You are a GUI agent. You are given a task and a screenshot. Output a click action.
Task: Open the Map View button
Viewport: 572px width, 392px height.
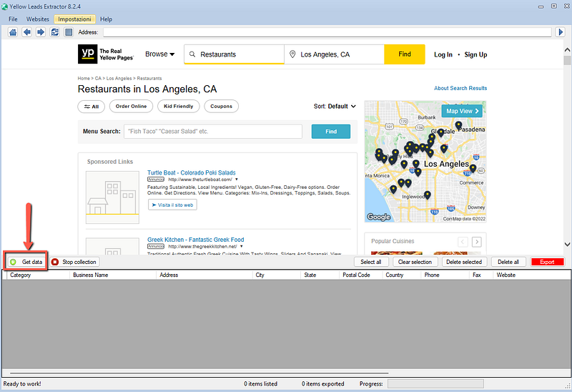pyautogui.click(x=462, y=111)
